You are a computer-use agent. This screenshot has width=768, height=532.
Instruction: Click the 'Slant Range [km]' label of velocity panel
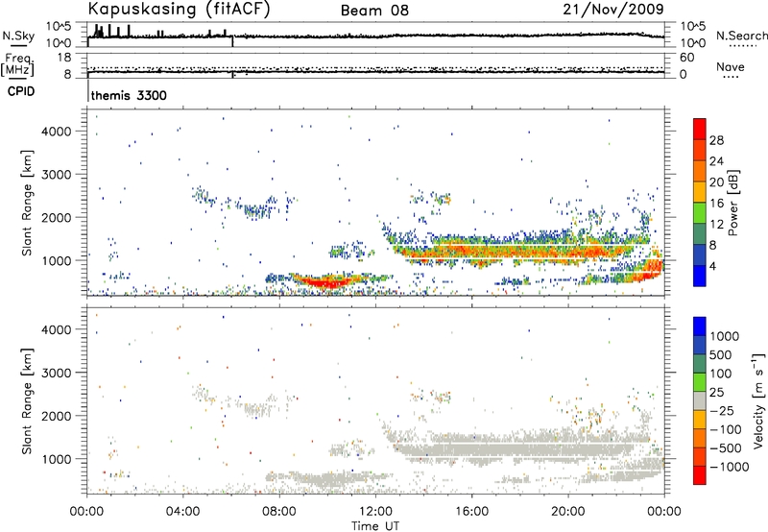click(26, 401)
